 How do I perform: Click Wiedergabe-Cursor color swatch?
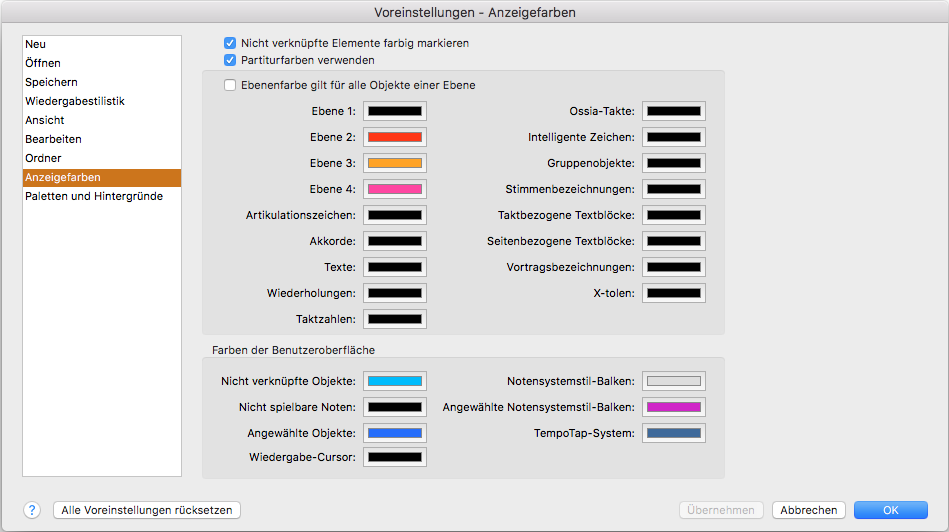point(395,458)
